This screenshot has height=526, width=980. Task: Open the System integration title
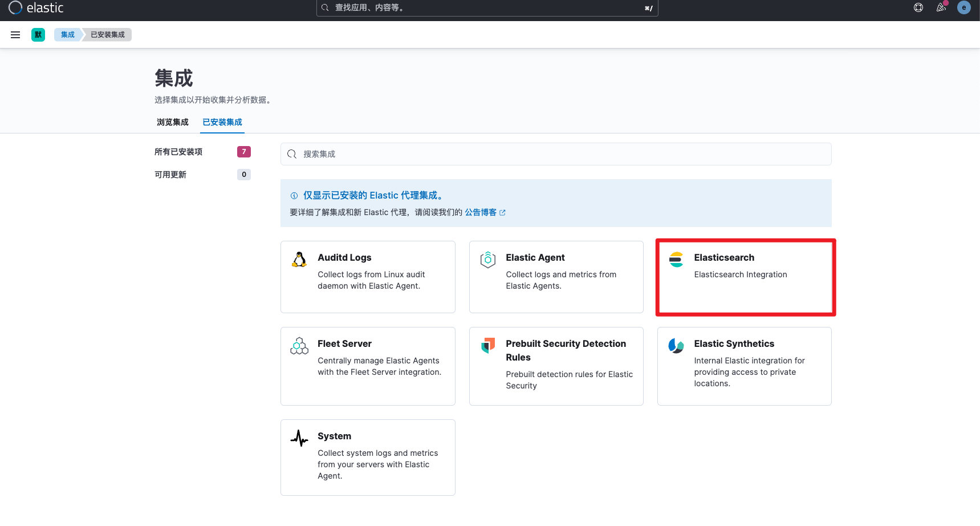point(334,436)
